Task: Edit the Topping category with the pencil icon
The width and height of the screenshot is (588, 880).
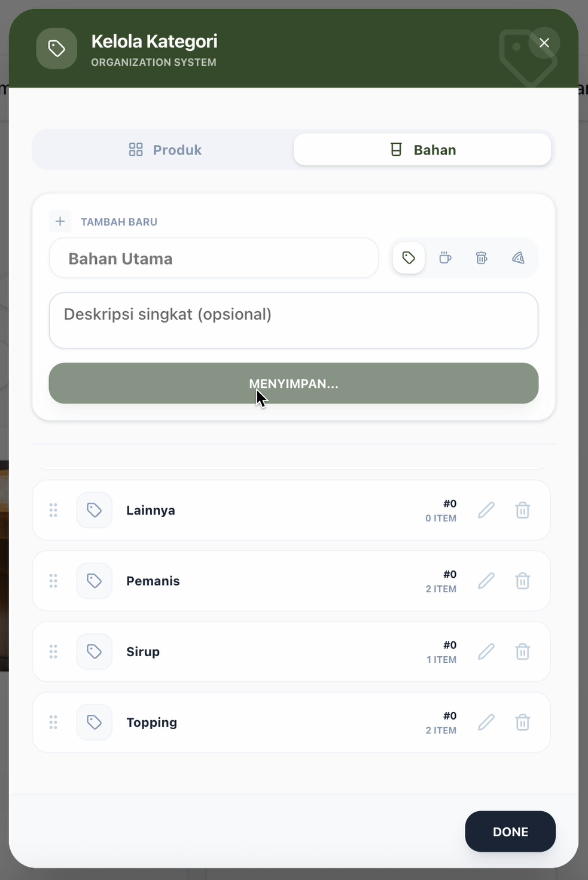Action: pyautogui.click(x=486, y=723)
